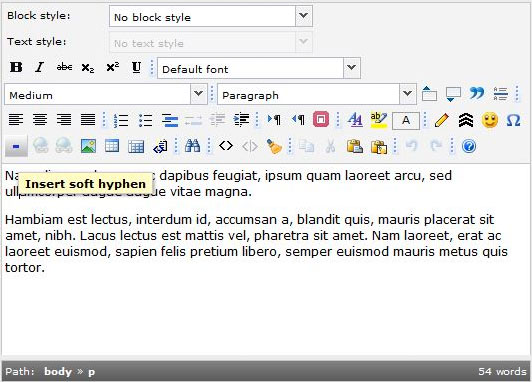Toggle HTML source code view
Image resolution: width=532 pixels, height=382 pixels.
click(x=226, y=146)
